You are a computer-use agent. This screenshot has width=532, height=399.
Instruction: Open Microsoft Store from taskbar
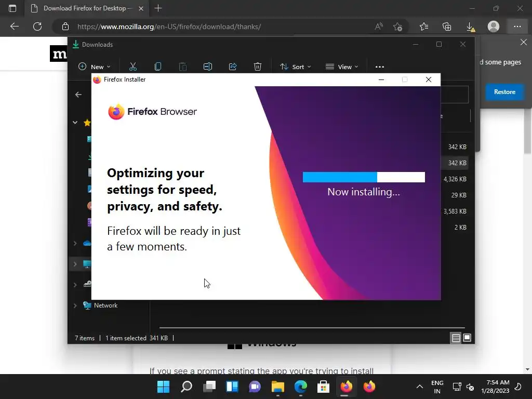coord(323,387)
